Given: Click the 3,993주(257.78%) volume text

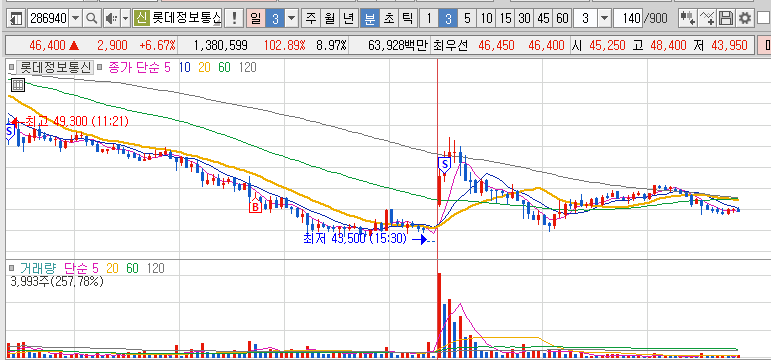Looking at the screenshot, I should pyautogui.click(x=57, y=282).
